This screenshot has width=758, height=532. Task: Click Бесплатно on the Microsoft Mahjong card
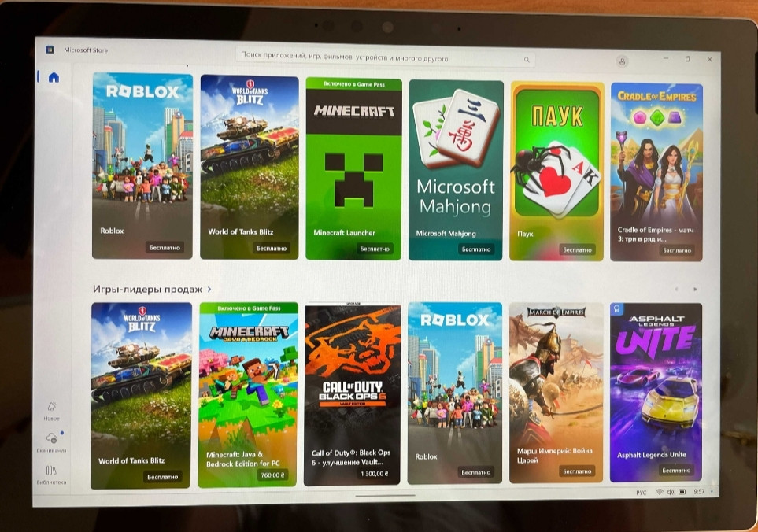[475, 249]
